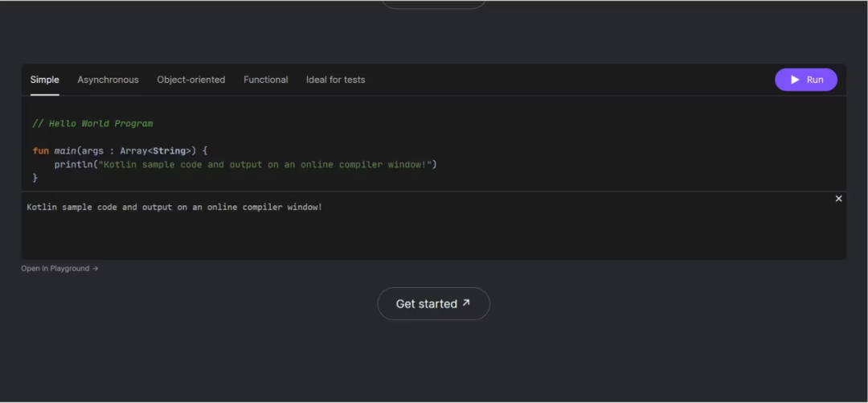Close the output panel with the X
This screenshot has width=868, height=403.
pyautogui.click(x=838, y=199)
